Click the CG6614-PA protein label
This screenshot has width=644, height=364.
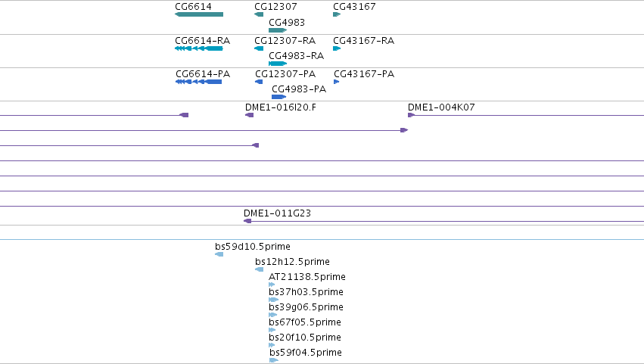tap(203, 74)
